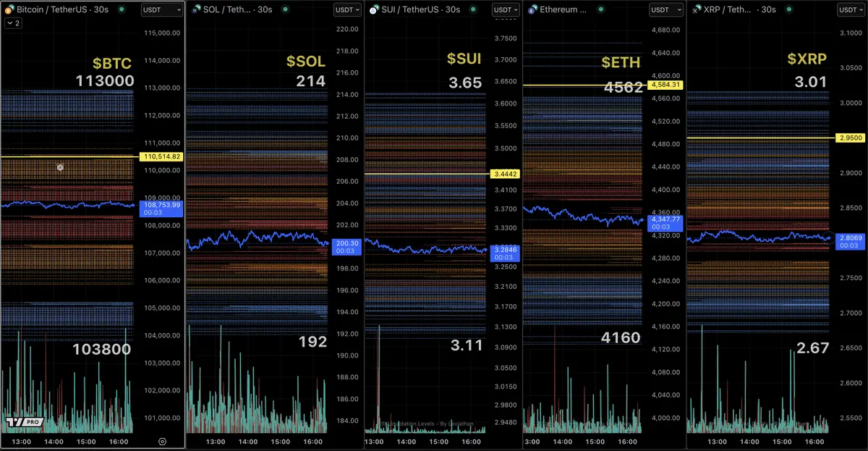Click the 3.11 annotation on SUI chart
The image size is (868, 451).
point(465,346)
